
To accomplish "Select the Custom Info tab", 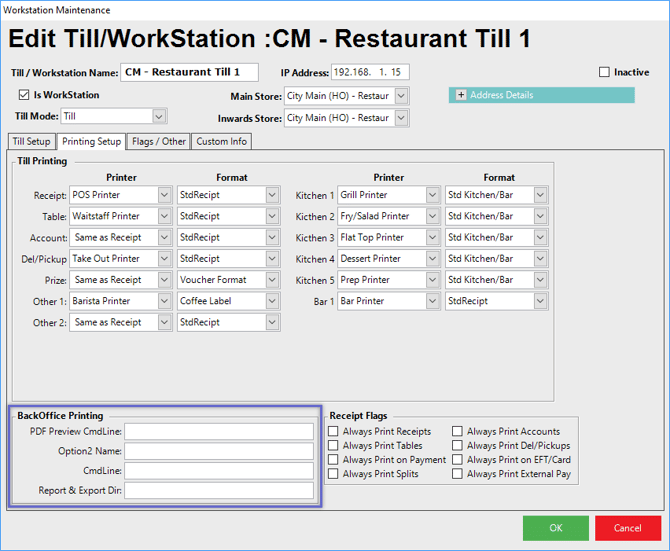I will pyautogui.click(x=221, y=142).
